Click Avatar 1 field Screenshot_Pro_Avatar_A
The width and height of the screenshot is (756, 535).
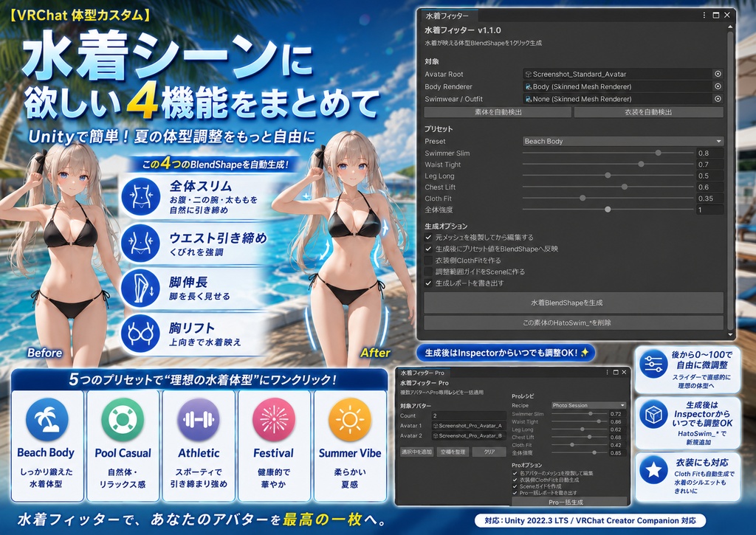pyautogui.click(x=469, y=426)
